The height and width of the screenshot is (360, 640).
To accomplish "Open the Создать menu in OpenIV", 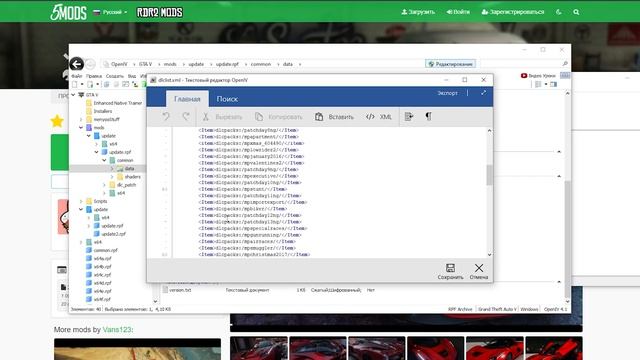I will coord(115,76).
